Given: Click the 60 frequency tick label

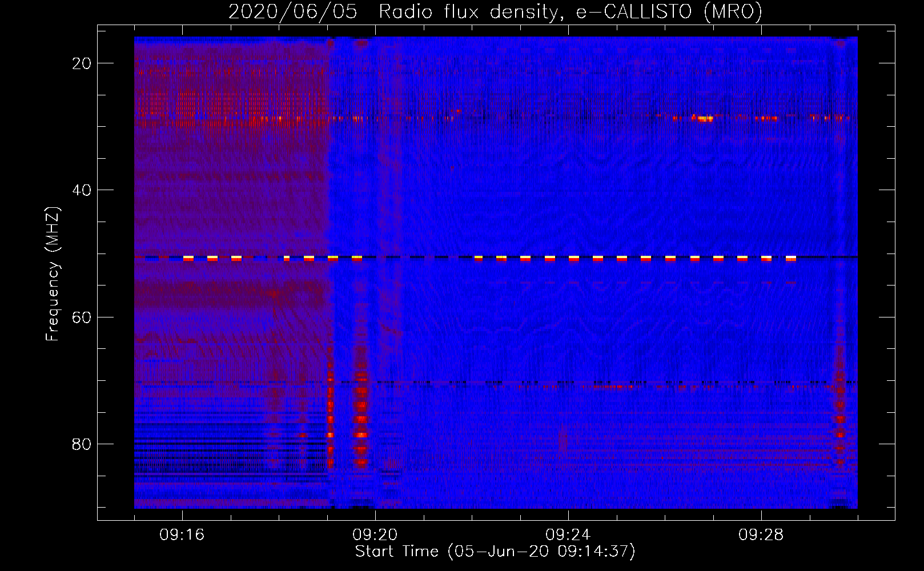Looking at the screenshot, I should point(82,317).
